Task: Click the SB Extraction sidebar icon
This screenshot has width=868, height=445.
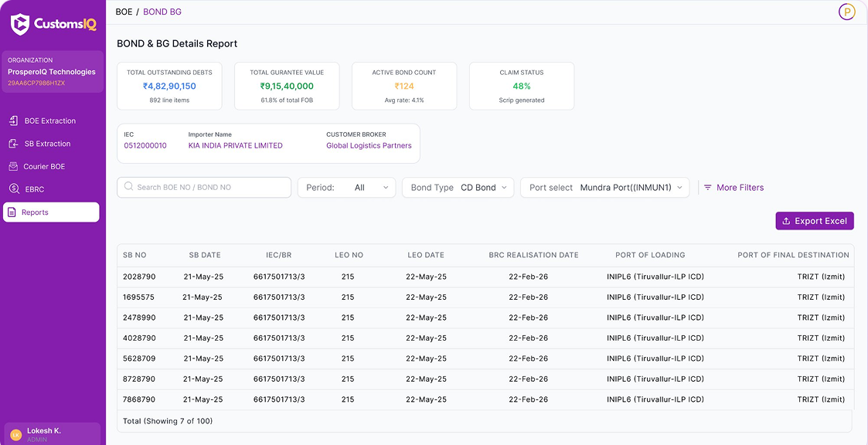Action: (14, 144)
